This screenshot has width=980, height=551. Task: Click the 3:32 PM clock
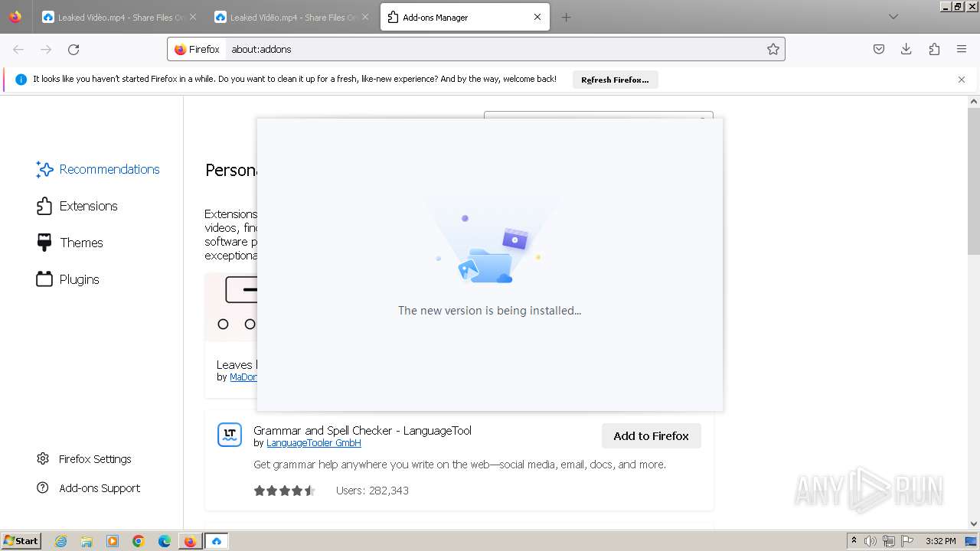[x=940, y=541]
